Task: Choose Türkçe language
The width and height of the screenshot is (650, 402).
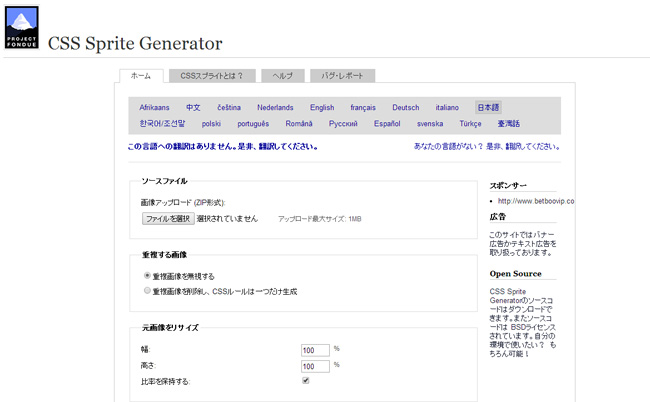Action: coord(471,124)
